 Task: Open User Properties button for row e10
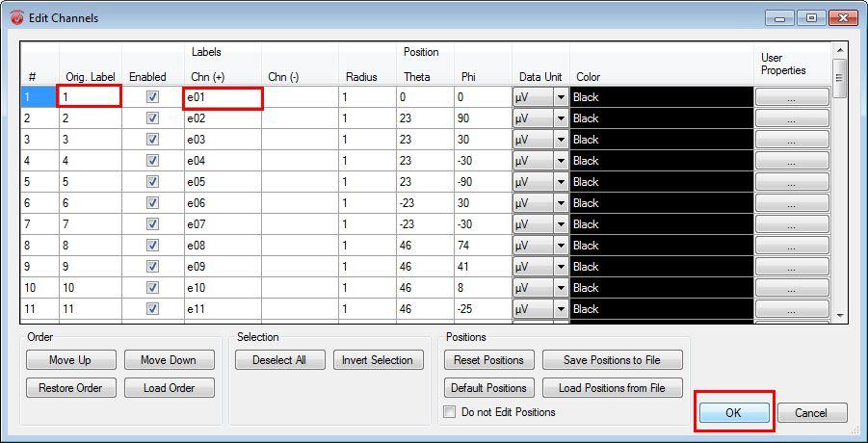(792, 288)
